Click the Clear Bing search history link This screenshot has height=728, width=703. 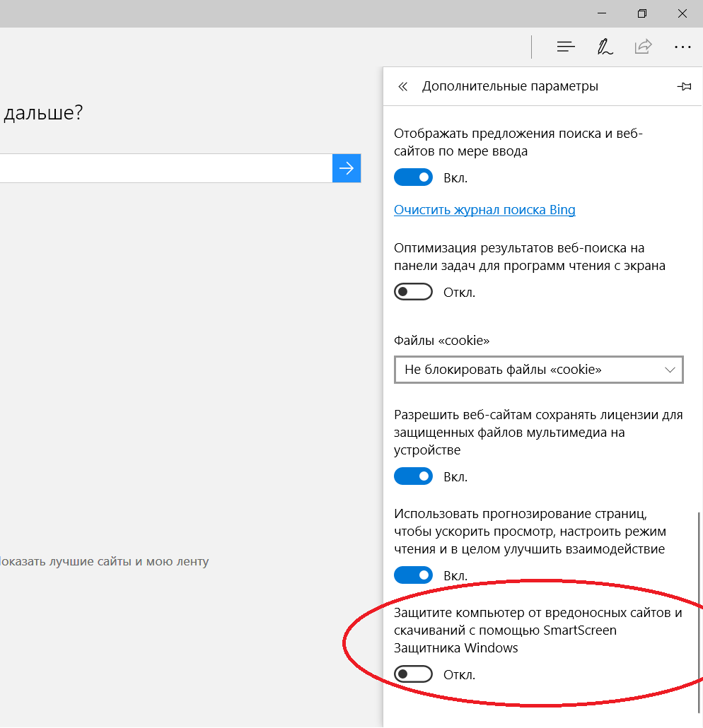(484, 210)
